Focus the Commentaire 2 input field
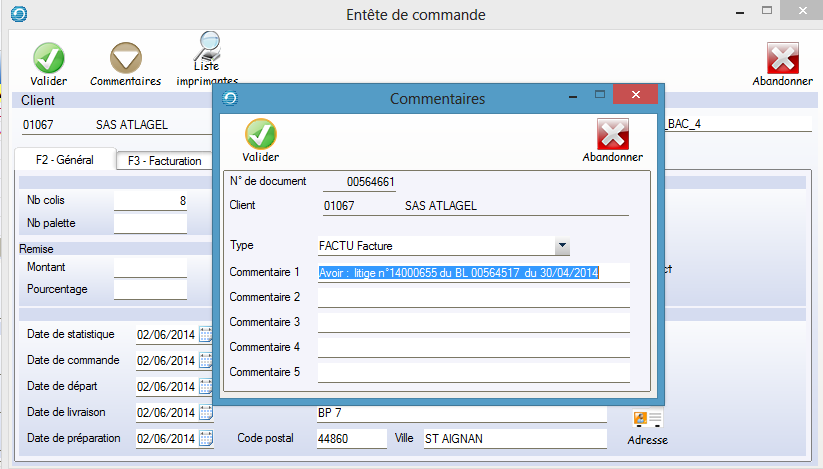The height and width of the screenshot is (469, 823). 473,297
